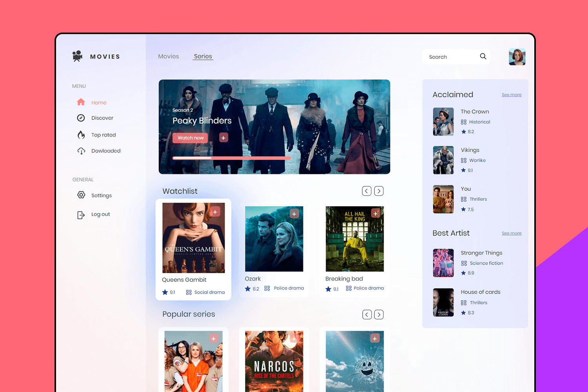Viewport: 588px width, 392px height.
Task: Open the House of cards thumbnail
Action: pos(443,302)
